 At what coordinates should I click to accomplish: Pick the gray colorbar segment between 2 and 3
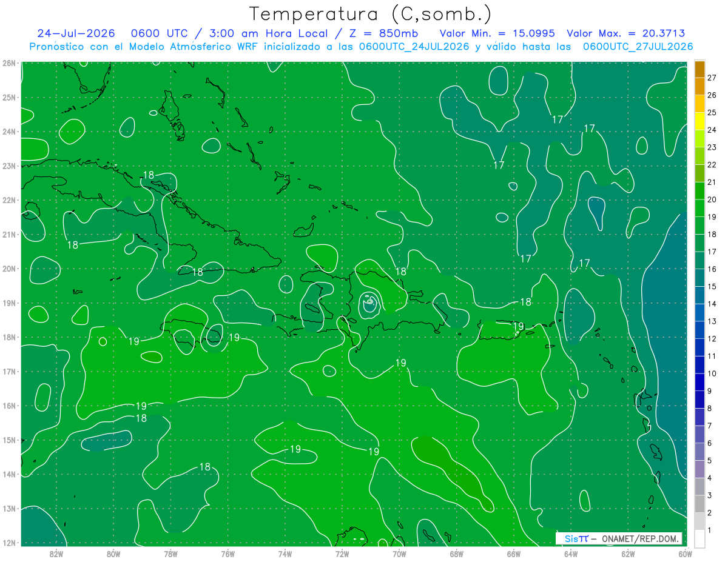699,504
